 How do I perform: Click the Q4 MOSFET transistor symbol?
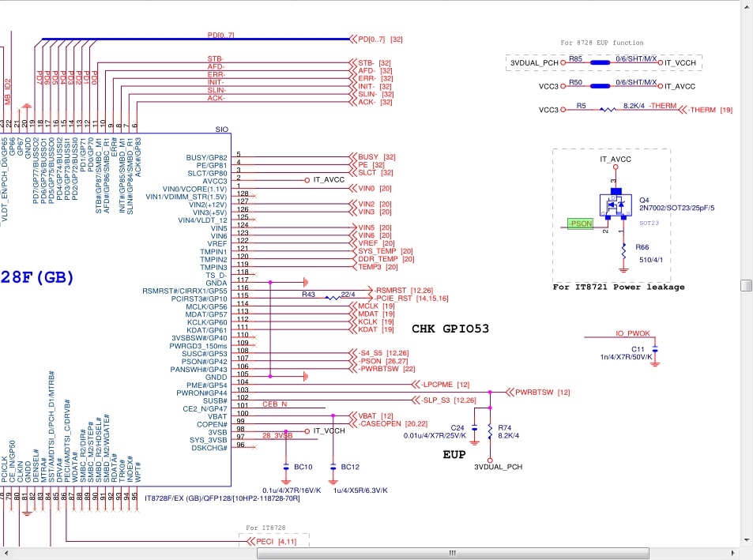point(616,205)
